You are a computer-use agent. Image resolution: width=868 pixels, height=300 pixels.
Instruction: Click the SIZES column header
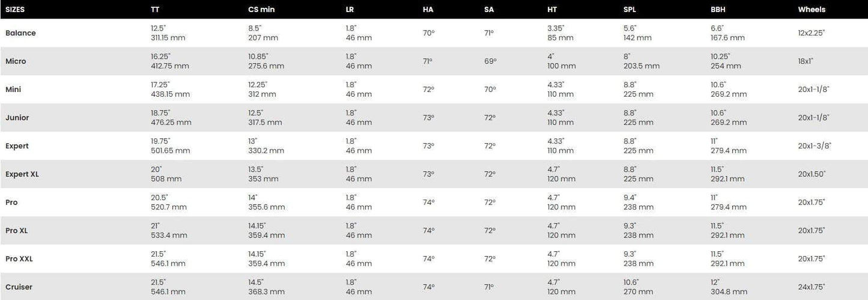pyautogui.click(x=15, y=10)
